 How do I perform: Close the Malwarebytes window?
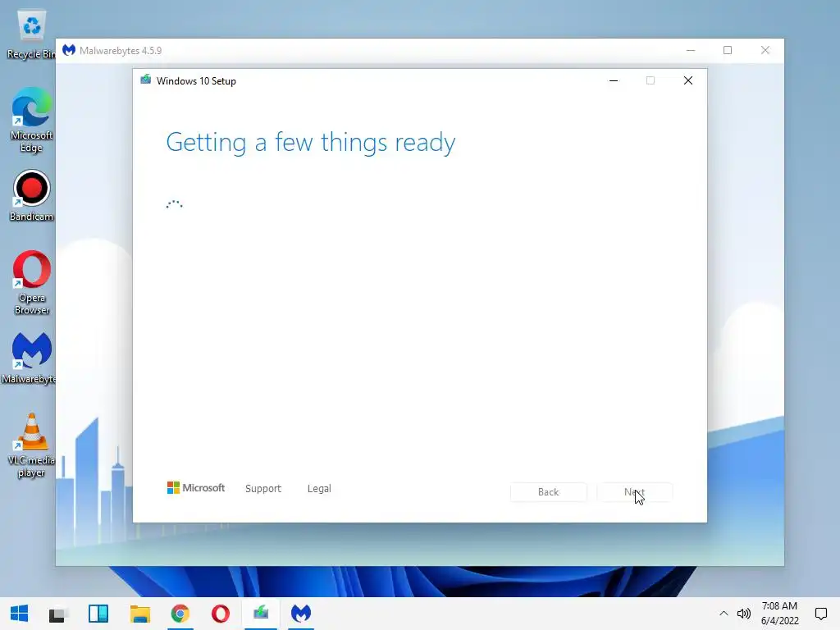765,50
